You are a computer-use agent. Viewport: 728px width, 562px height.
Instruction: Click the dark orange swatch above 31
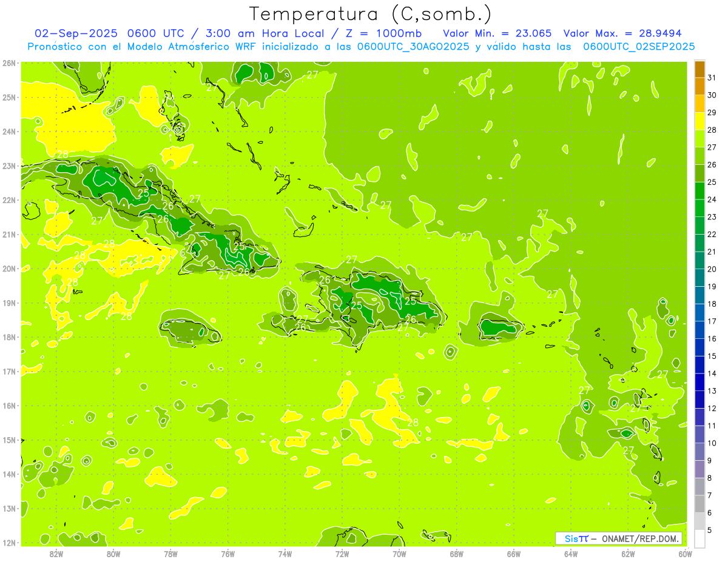point(699,69)
